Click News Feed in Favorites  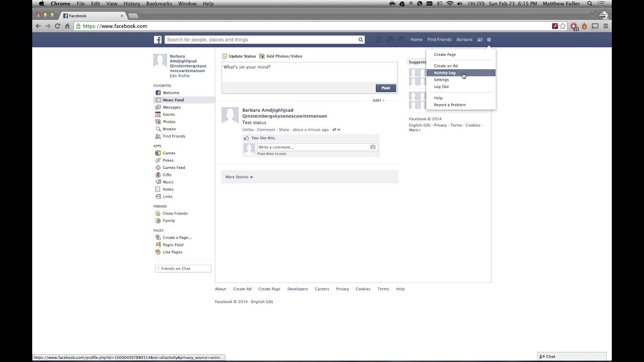click(x=184, y=100)
